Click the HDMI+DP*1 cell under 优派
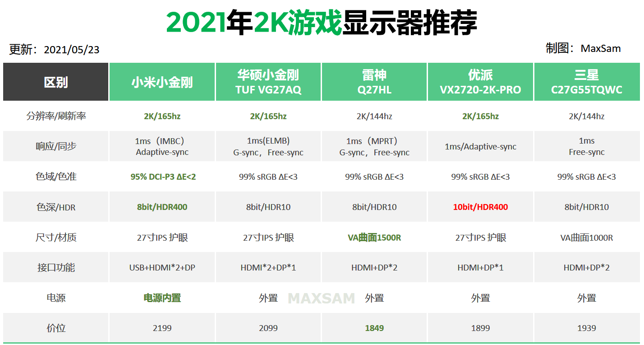The image size is (644, 345). click(x=480, y=267)
